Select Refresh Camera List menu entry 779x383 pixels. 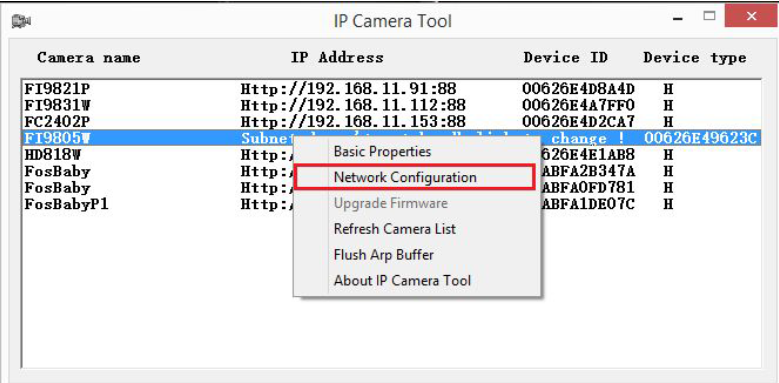(394, 229)
